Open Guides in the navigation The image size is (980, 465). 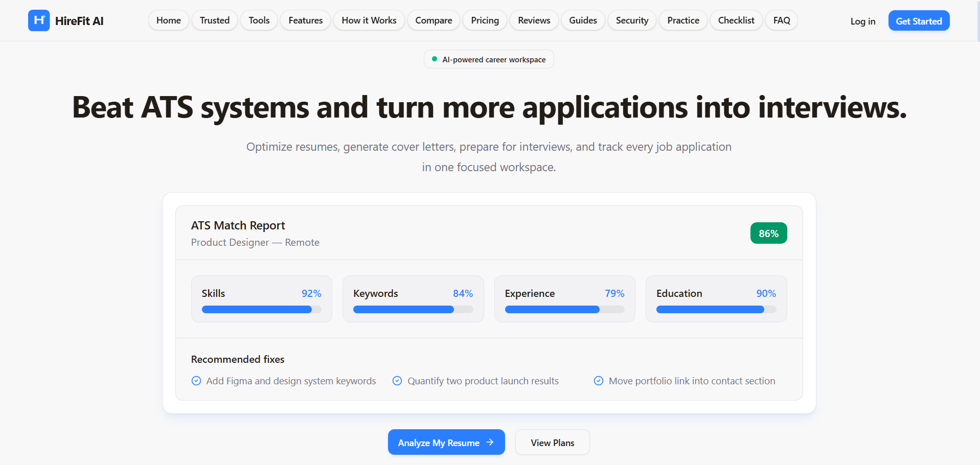click(583, 20)
